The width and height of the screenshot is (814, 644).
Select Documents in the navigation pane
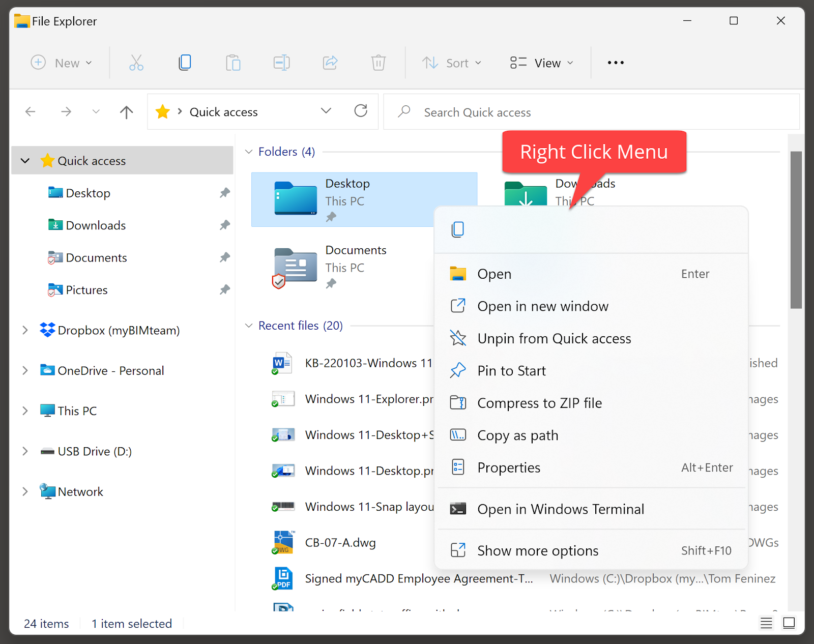click(x=96, y=258)
